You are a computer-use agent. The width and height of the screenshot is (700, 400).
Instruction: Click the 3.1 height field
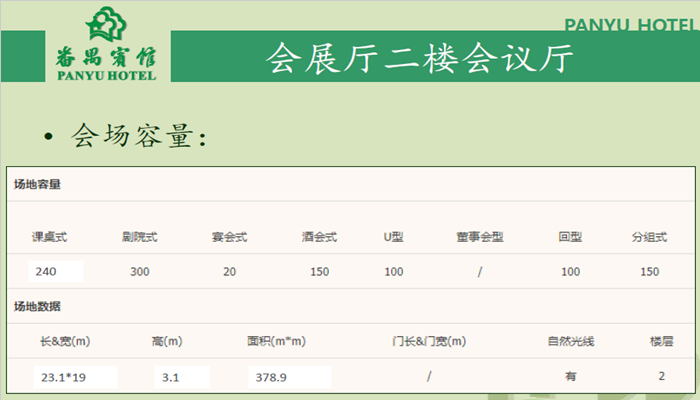[x=182, y=377]
